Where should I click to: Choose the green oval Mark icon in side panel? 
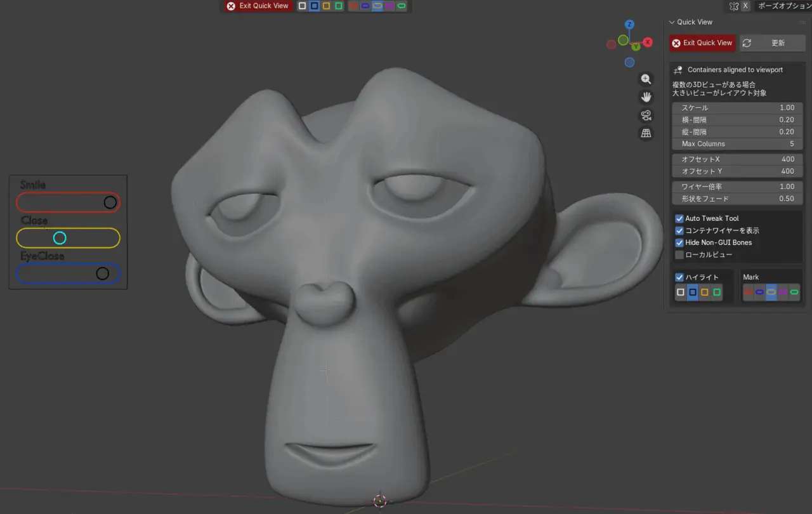click(x=794, y=292)
